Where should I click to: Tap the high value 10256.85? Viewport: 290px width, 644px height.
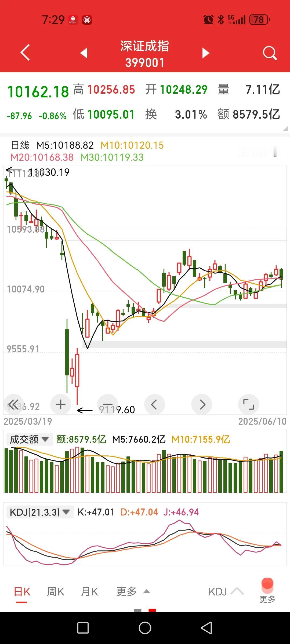point(111,90)
